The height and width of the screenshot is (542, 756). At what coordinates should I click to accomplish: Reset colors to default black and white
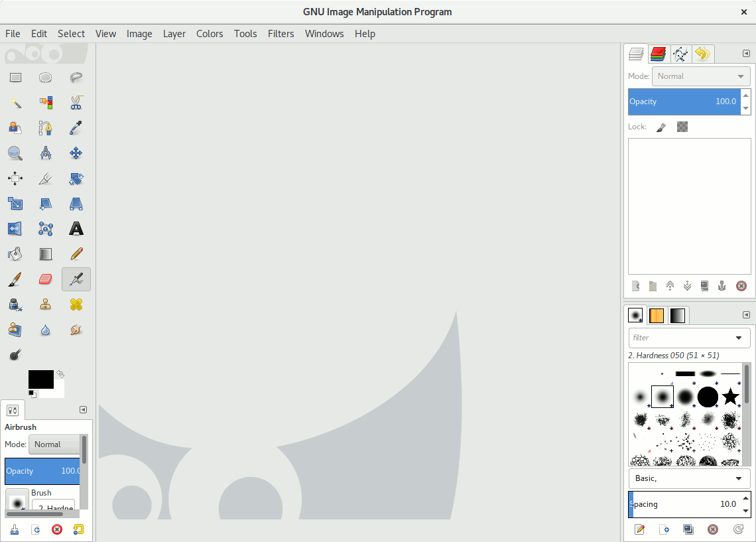point(32,394)
